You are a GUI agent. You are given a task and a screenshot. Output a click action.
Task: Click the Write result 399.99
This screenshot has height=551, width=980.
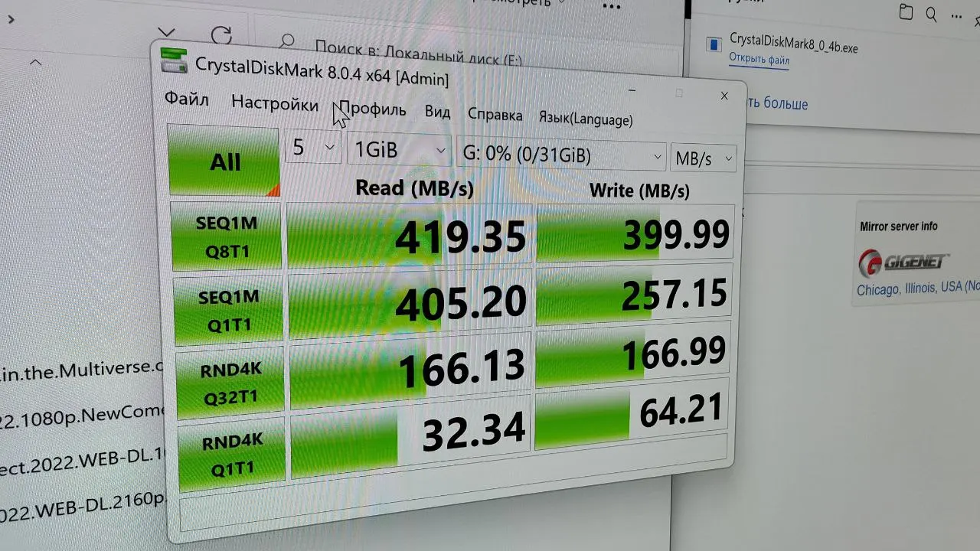point(635,233)
